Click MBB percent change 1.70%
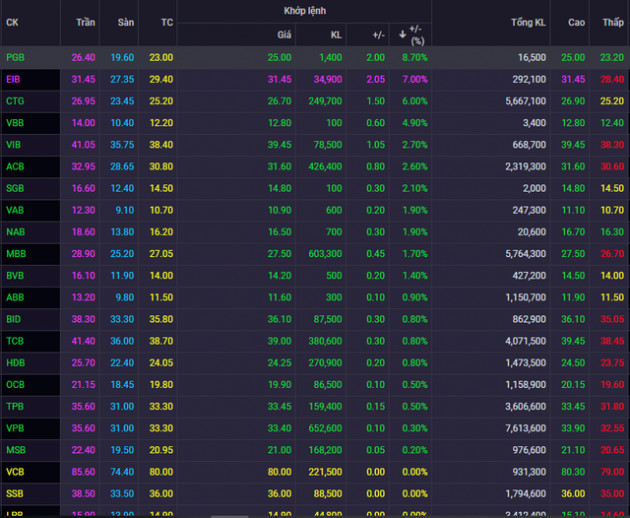Screen dimensions: 630x518 [415, 254]
